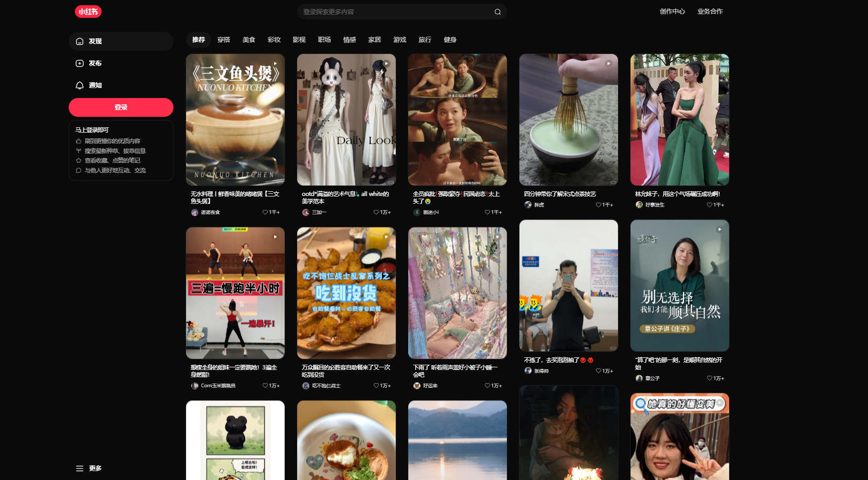Click the search magnifier icon
This screenshot has height=480, width=868.
pos(497,12)
